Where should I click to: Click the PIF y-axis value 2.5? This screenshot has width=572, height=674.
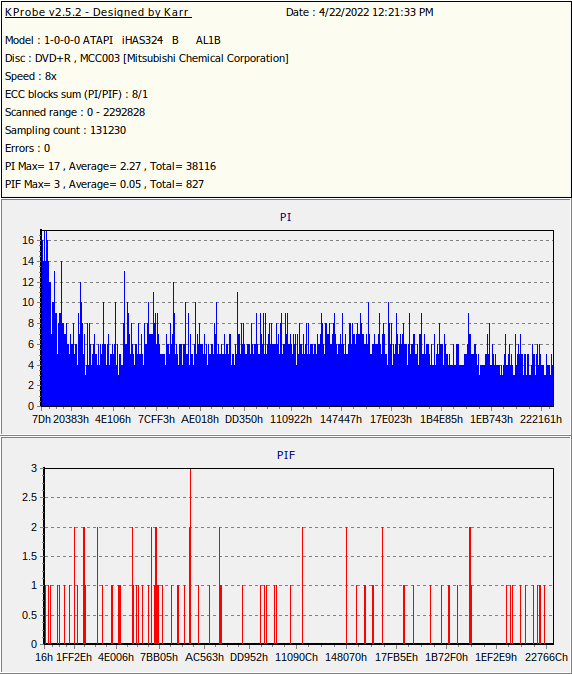click(x=30, y=497)
